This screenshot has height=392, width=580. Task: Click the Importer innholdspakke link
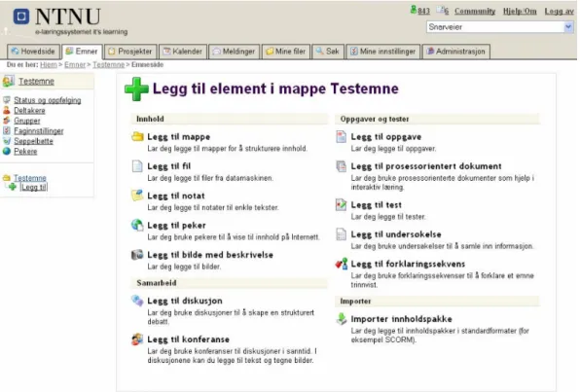click(401, 319)
